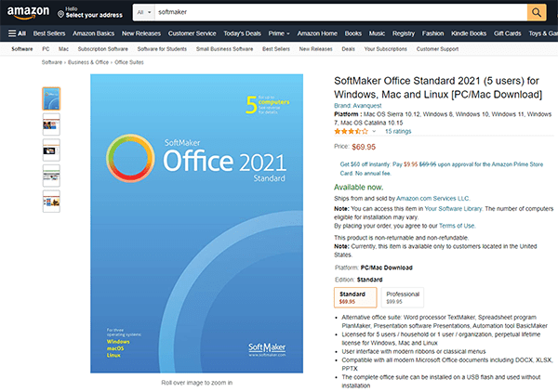Click the $69.95 price text

point(364,147)
